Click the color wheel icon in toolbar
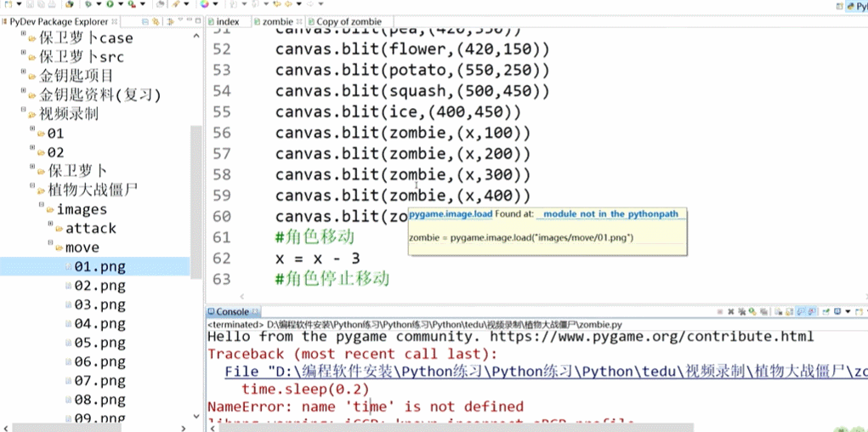Image resolution: width=868 pixels, height=432 pixels. click(x=204, y=4)
